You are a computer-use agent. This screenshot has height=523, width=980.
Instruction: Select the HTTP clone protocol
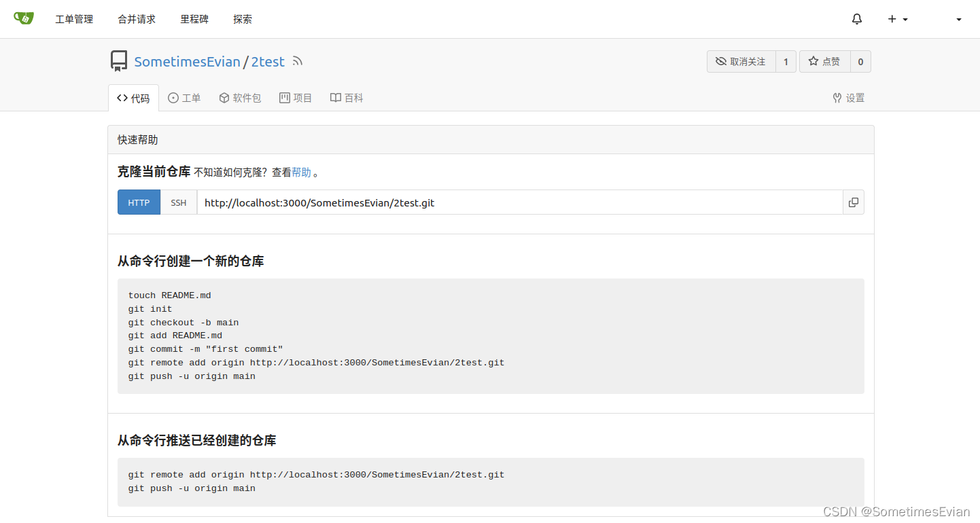[139, 202]
